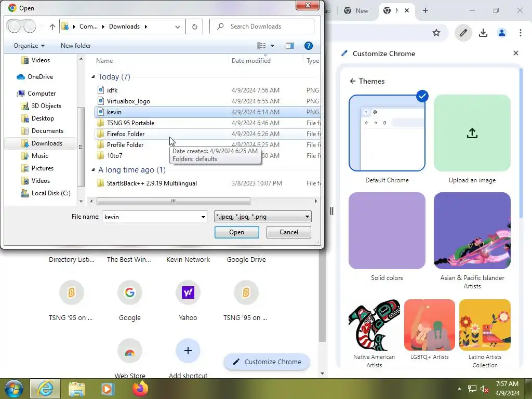Open the Windows Start button

pos(14,389)
